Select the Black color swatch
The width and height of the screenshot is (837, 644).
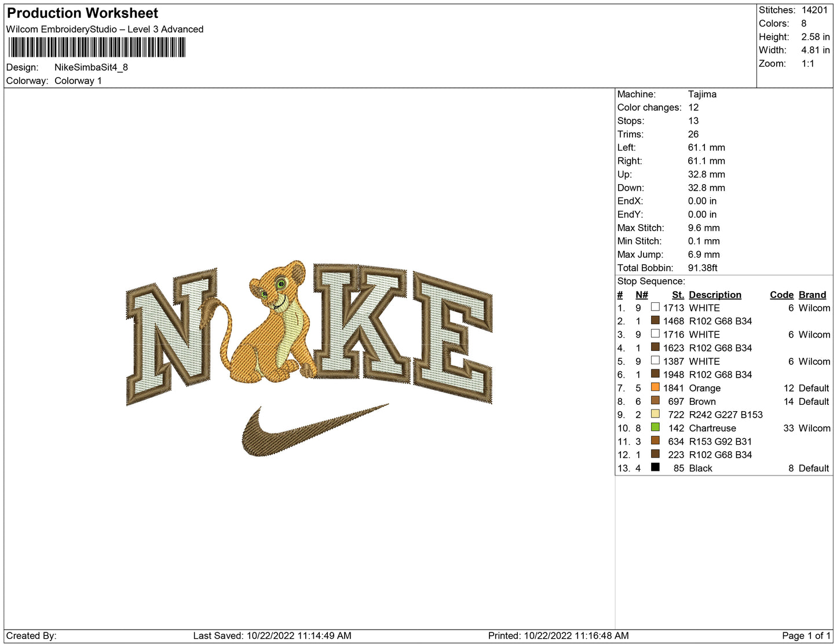(655, 467)
